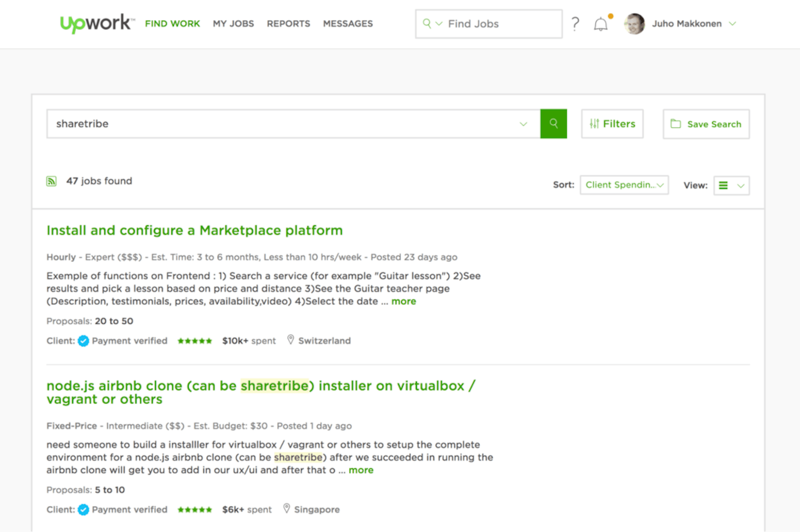Click the Upwork logo
This screenshot has width=800, height=532.
pos(96,23)
